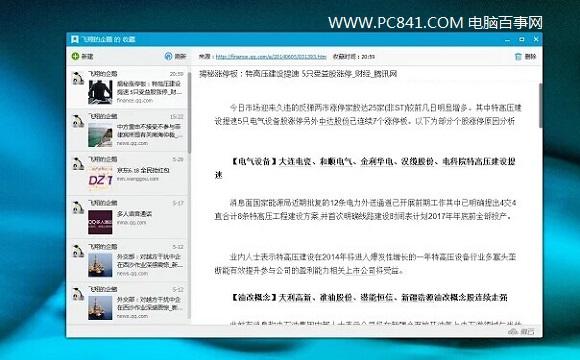
Task: Click the blue 刷新 refresh icon
Action: [168, 56]
